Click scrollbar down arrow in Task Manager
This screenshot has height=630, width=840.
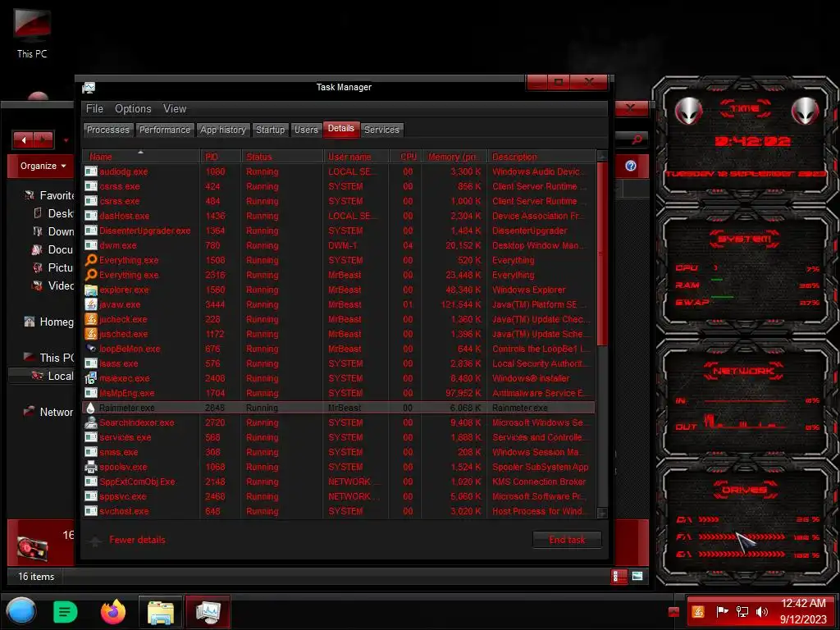(602, 514)
